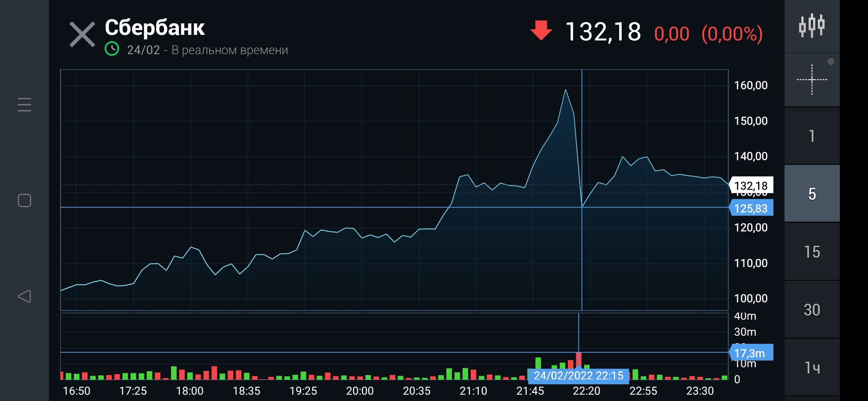This screenshot has height=401, width=868.
Task: Click the 20:35 time axis label
Action: tap(417, 391)
